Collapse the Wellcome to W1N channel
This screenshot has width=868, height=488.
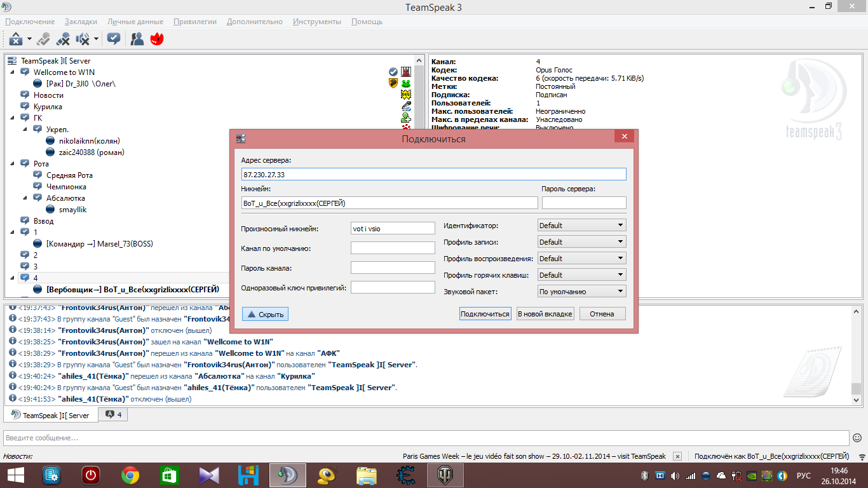click(12, 72)
